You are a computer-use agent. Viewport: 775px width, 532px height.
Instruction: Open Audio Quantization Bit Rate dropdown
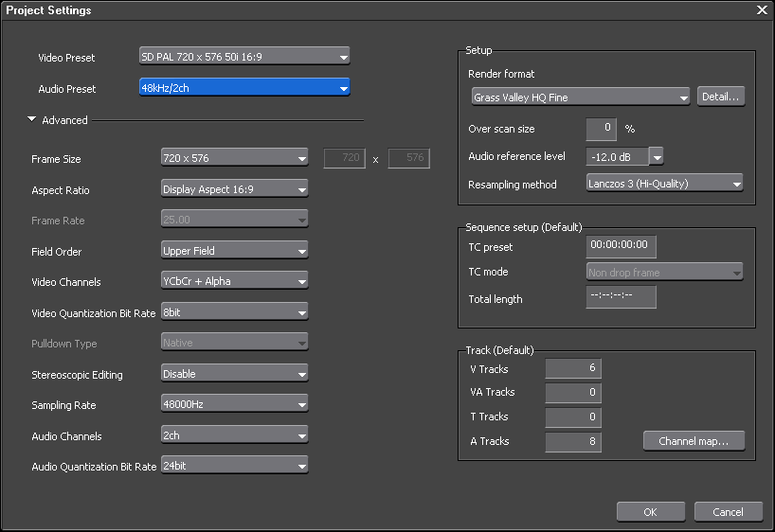click(234, 466)
